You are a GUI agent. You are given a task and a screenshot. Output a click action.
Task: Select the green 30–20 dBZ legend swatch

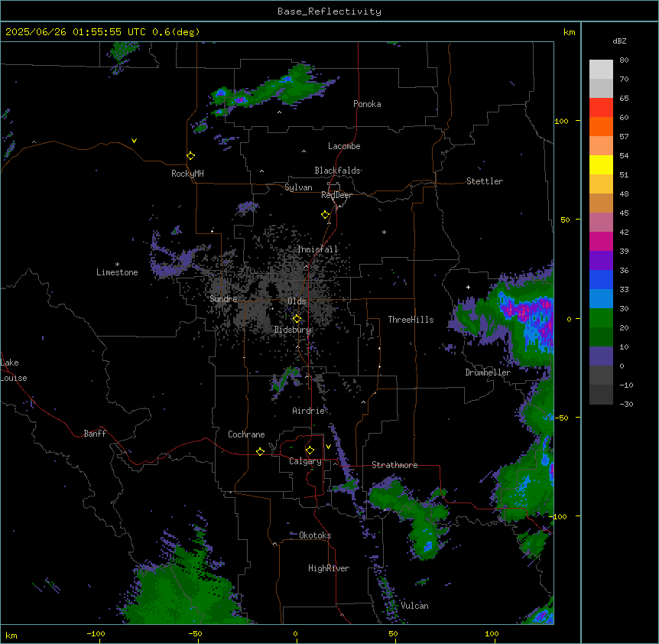pos(601,318)
